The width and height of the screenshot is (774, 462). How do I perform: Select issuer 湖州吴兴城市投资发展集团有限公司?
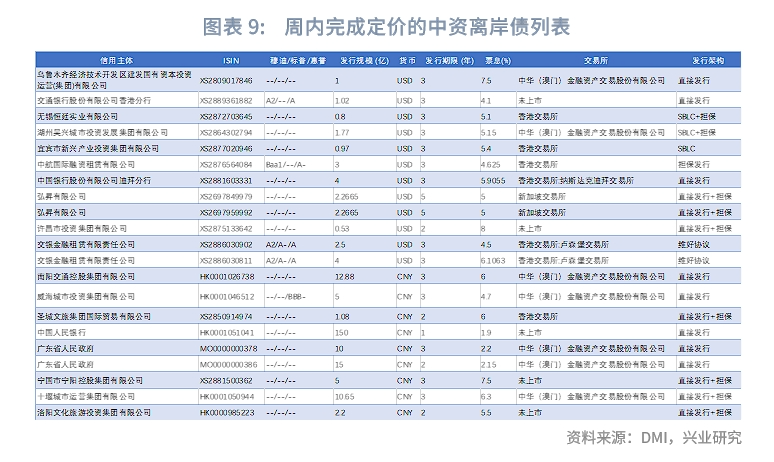[x=102, y=133]
